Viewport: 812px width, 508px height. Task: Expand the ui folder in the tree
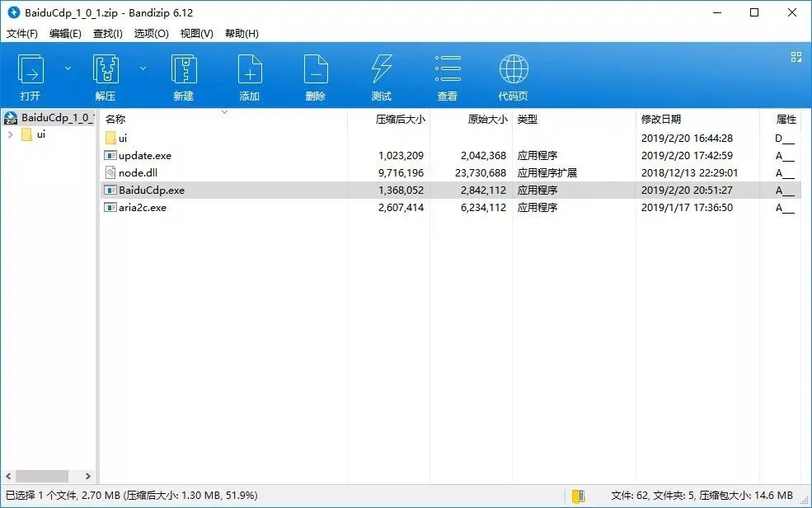pos(11,134)
